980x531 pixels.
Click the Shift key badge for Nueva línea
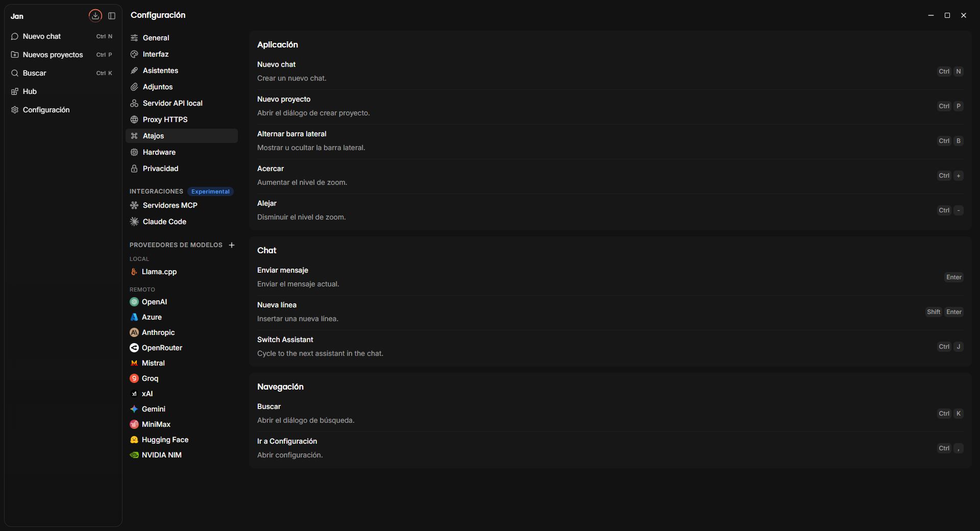(x=934, y=312)
